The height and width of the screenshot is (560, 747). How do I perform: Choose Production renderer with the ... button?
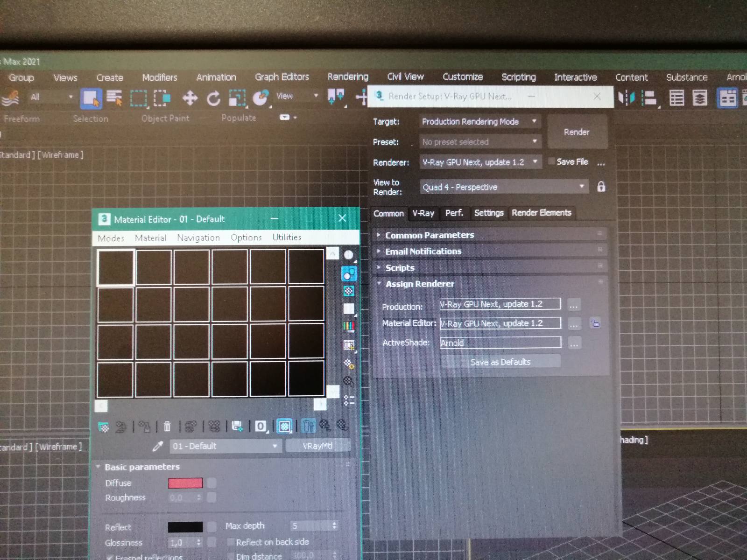(x=574, y=305)
